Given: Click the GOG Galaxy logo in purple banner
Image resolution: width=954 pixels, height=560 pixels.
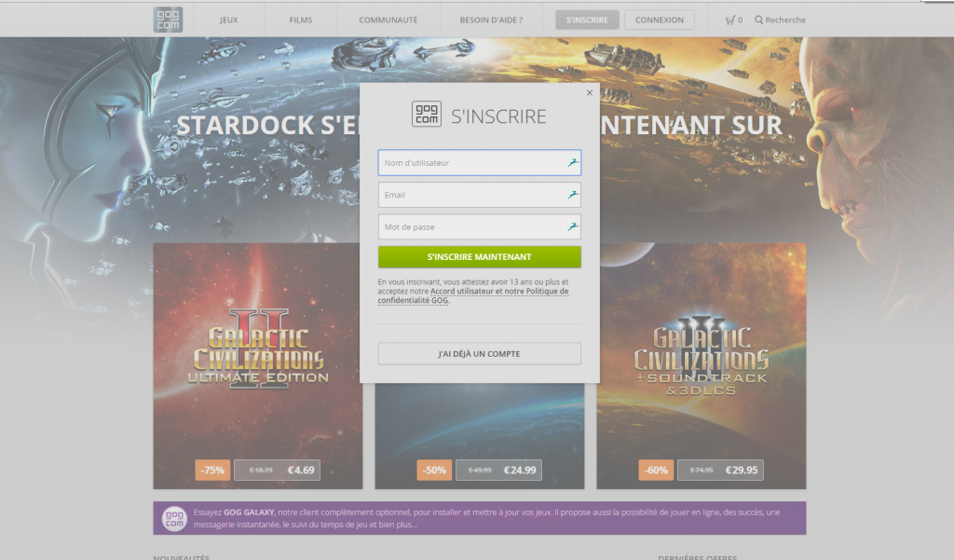Looking at the screenshot, I should pos(174,518).
